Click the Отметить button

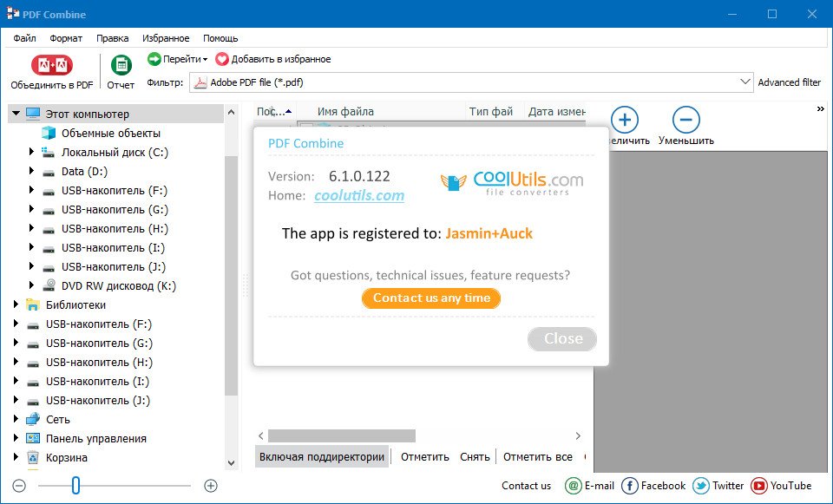[x=425, y=457]
